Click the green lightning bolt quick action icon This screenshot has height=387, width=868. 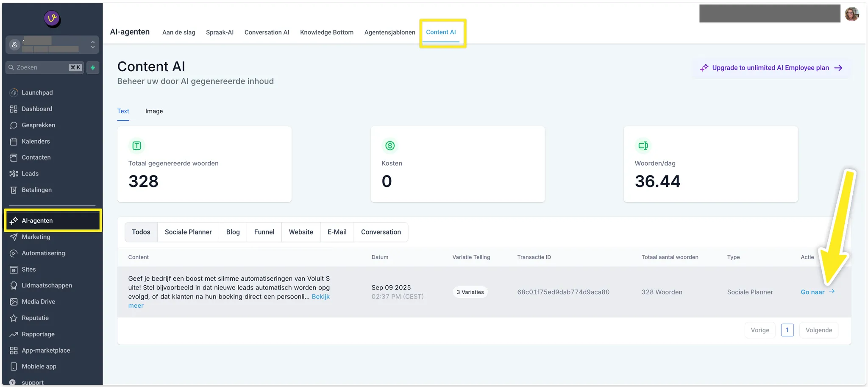point(93,67)
